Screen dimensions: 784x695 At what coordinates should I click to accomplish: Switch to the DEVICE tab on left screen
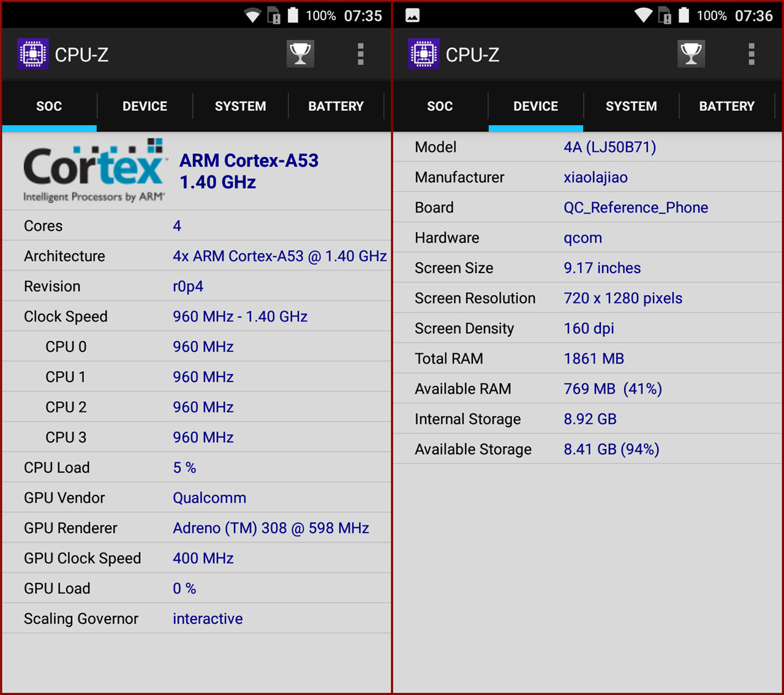(145, 106)
